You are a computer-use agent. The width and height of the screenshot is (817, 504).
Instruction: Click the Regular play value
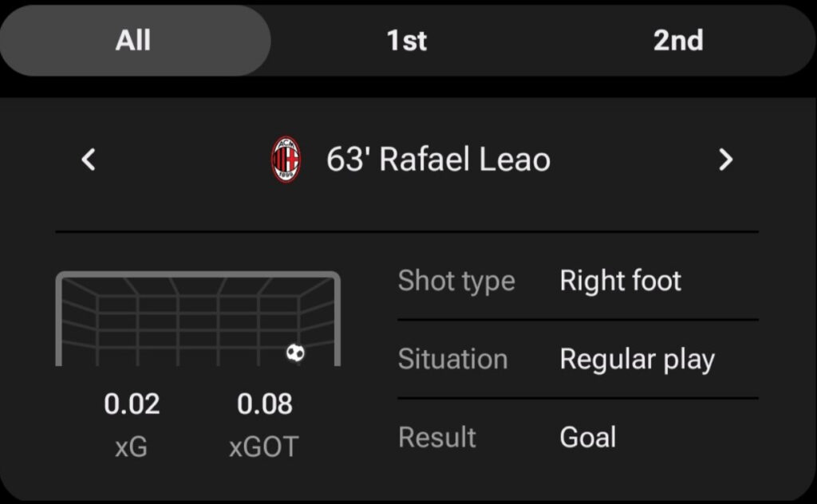[637, 360]
